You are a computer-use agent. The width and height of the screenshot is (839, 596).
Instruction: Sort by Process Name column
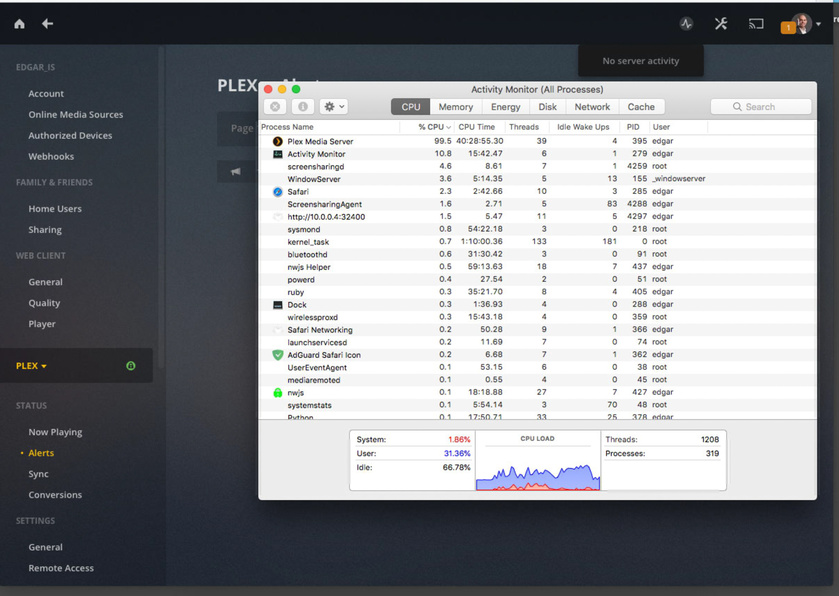click(x=329, y=127)
